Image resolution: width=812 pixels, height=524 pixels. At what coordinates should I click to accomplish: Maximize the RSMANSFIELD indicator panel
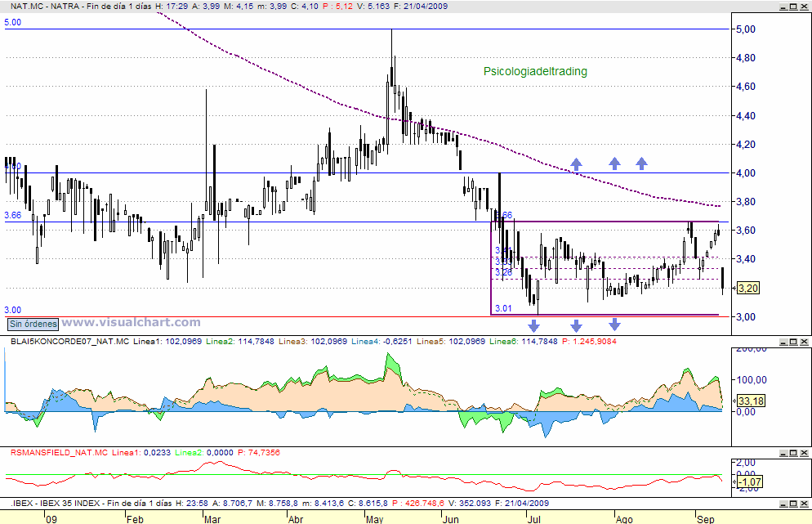pos(794,453)
